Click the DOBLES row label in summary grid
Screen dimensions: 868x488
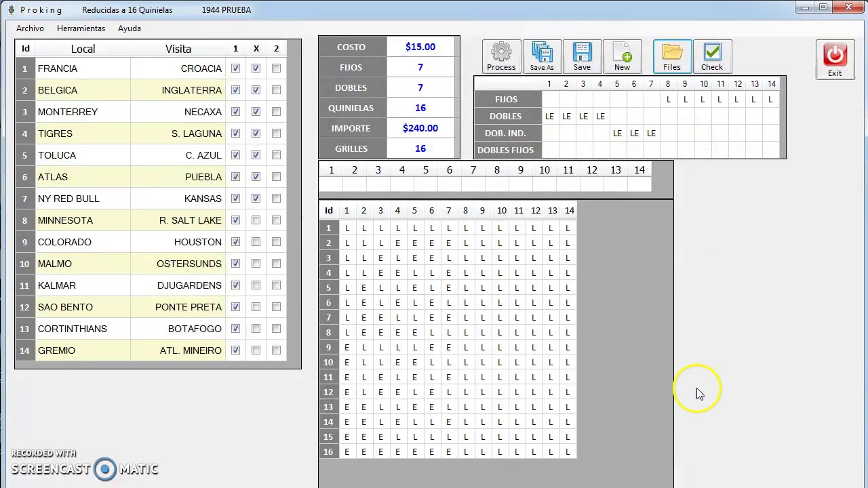[507, 116]
